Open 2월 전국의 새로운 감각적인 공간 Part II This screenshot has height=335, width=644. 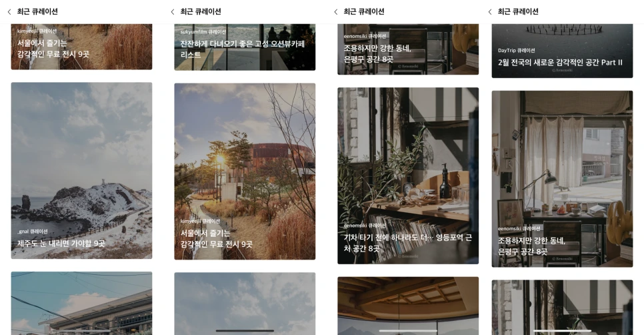click(562, 51)
